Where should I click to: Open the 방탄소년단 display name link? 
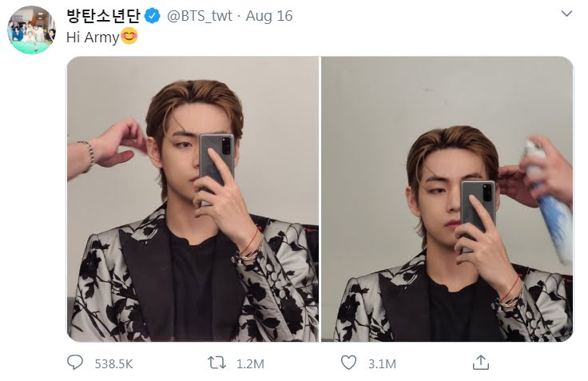[104, 16]
